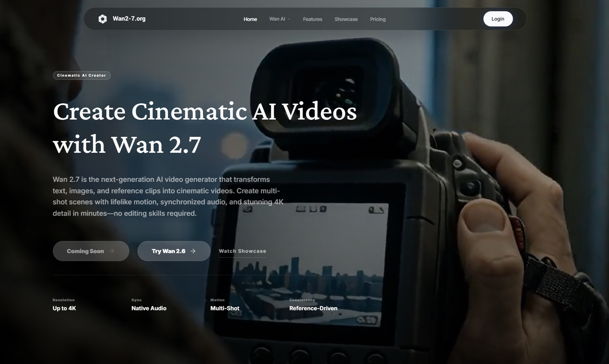Click the 'Create Cinematic AI Videos' heading
This screenshot has height=364, width=609.
[x=205, y=112]
